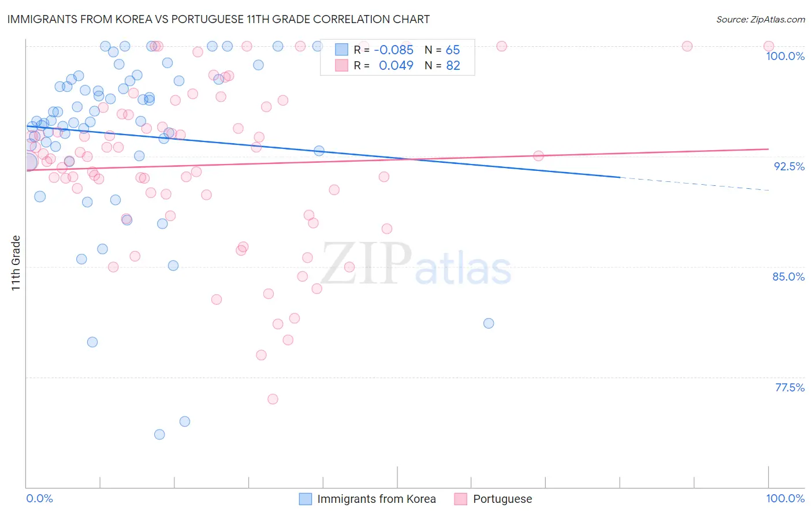Click the pink data point at far top right
Screen dimensions: 812x515
[769, 46]
